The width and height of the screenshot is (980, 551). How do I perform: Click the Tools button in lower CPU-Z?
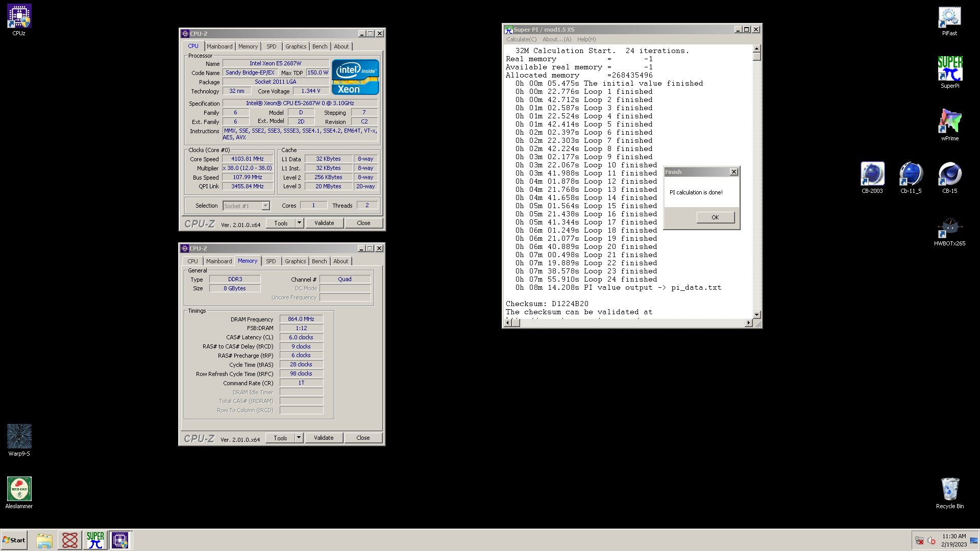[280, 438]
